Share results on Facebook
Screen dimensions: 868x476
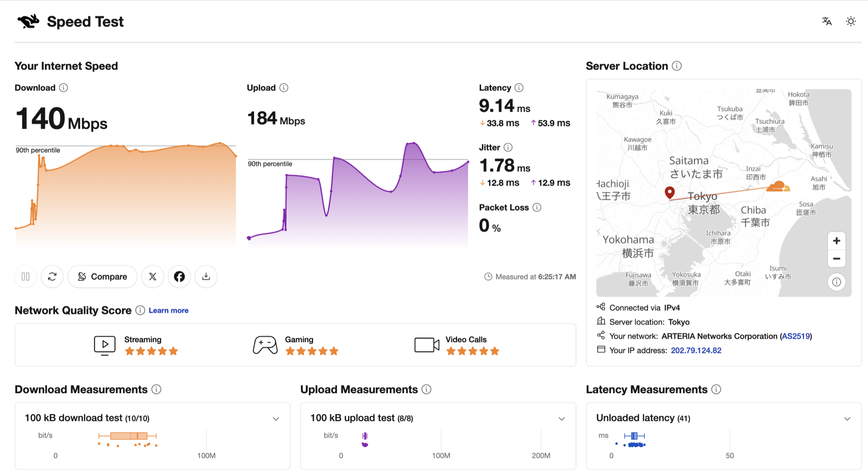click(180, 276)
